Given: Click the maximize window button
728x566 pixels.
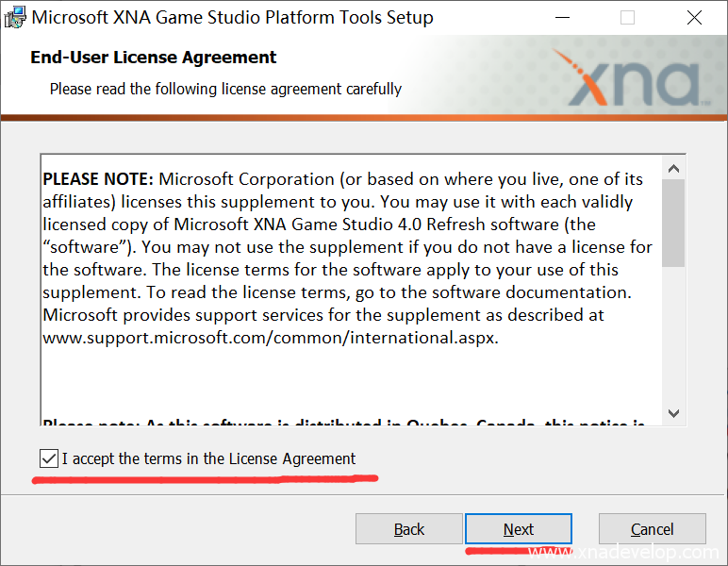Looking at the screenshot, I should click(627, 17).
